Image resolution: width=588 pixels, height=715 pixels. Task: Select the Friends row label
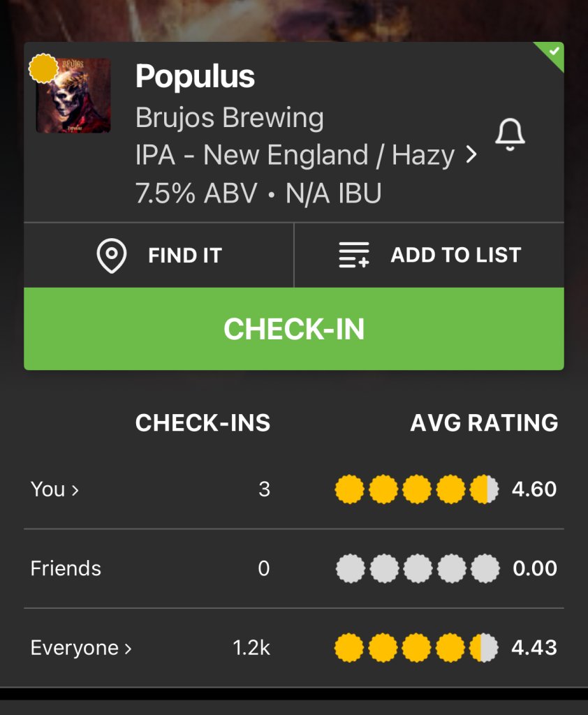tap(66, 569)
